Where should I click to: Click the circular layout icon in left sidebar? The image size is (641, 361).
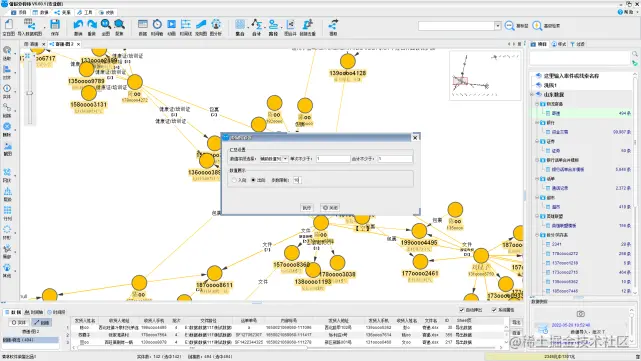coord(7,229)
